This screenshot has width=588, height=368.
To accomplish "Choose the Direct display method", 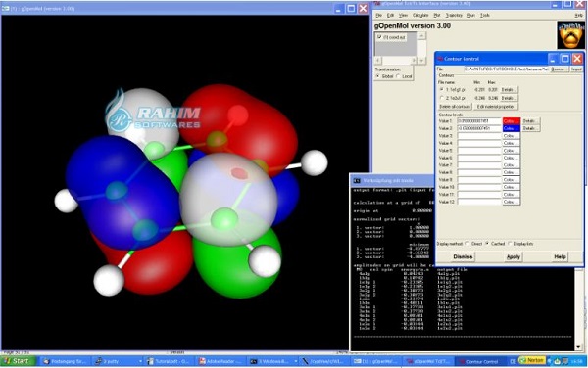I will pos(467,244).
